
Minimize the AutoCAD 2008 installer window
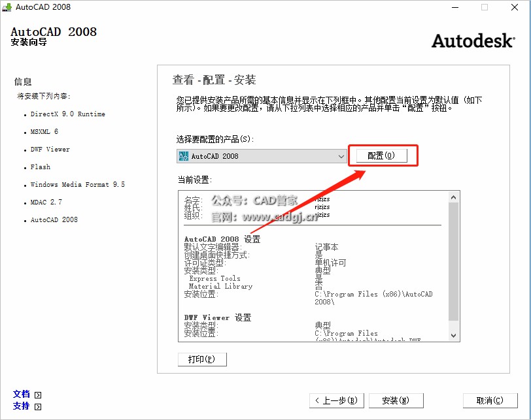click(x=455, y=7)
